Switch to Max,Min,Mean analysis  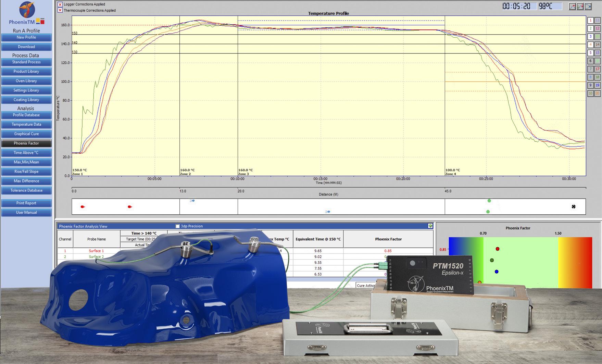(26, 162)
